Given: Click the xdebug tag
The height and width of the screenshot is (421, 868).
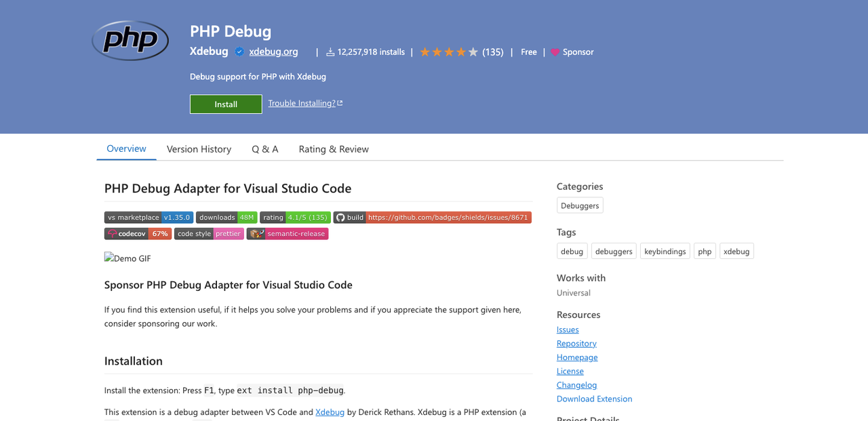Looking at the screenshot, I should point(736,252).
